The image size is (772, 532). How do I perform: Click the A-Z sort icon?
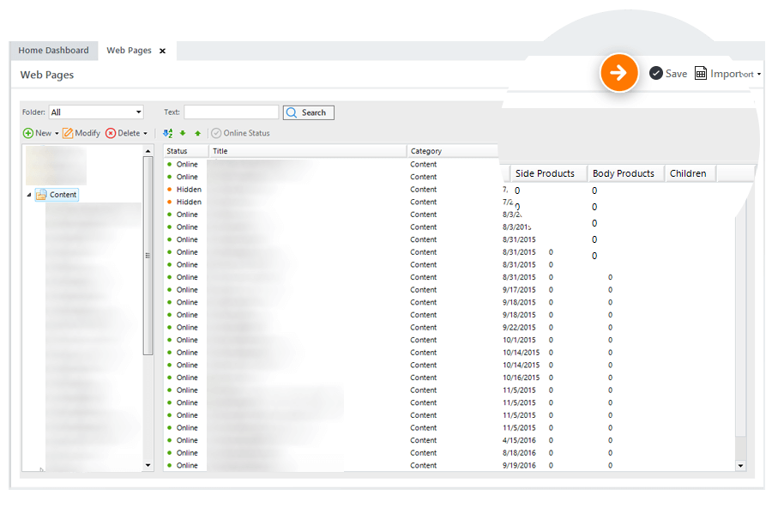click(x=168, y=133)
